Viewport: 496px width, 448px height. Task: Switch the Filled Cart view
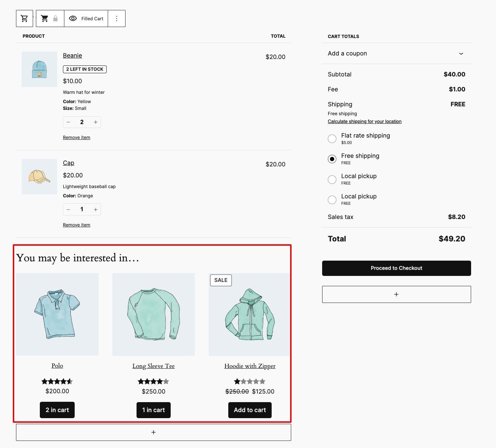(x=86, y=18)
